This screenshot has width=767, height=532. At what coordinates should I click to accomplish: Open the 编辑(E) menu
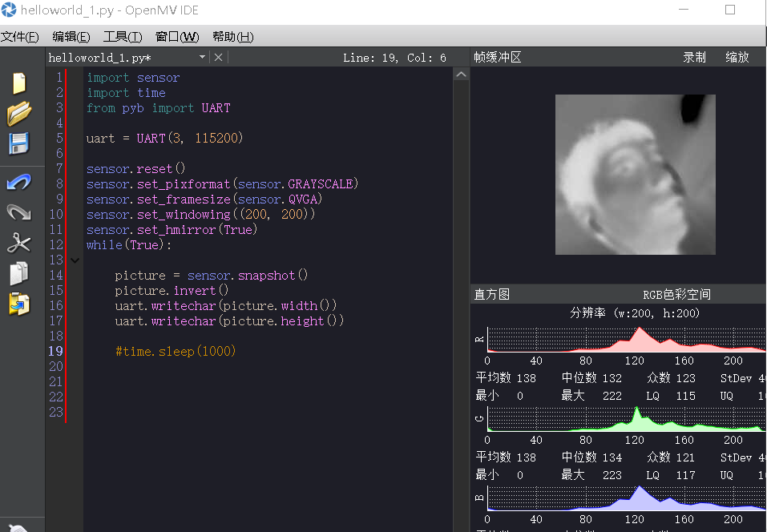click(71, 37)
